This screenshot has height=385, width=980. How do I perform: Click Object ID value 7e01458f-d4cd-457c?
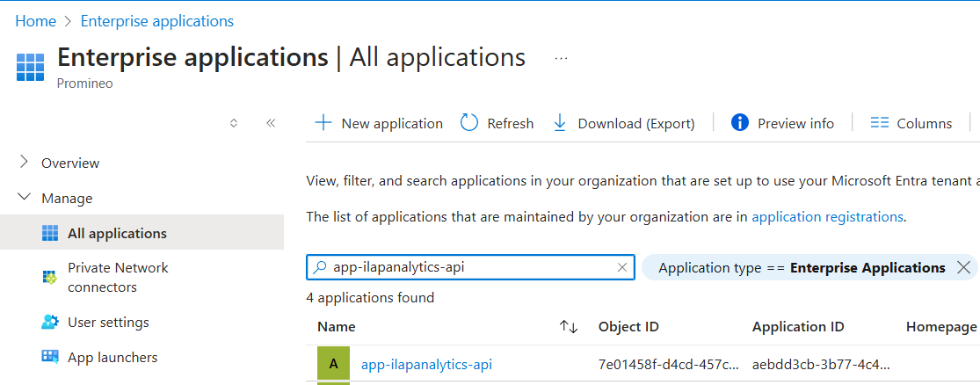click(x=669, y=364)
